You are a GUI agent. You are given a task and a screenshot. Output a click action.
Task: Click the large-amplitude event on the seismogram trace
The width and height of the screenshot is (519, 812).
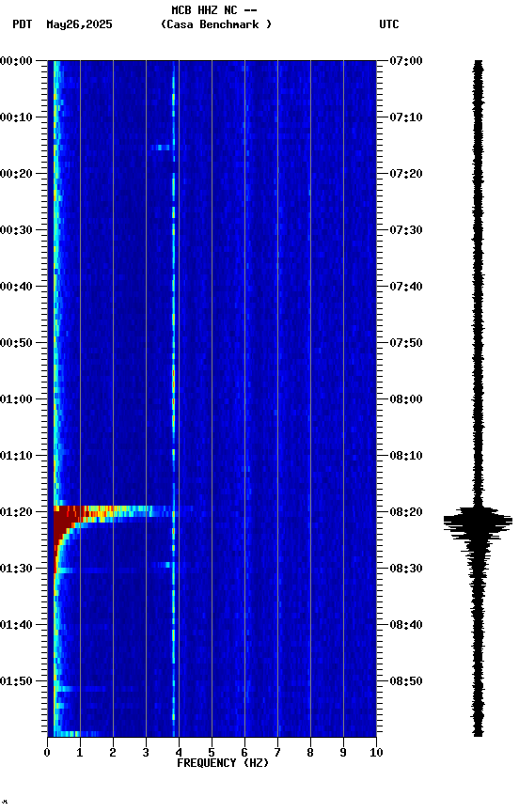(478, 523)
